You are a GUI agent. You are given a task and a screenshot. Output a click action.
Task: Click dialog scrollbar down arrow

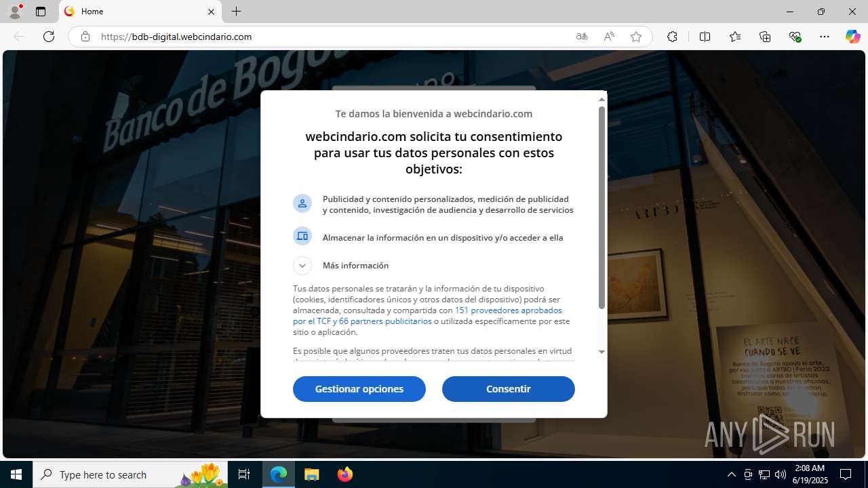coord(601,352)
